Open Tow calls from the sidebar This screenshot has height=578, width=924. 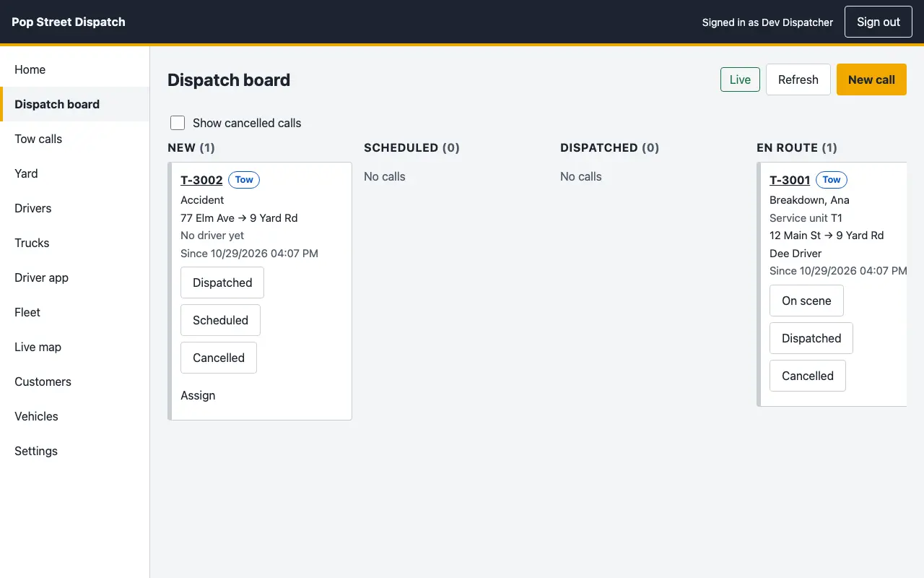[x=74, y=139]
